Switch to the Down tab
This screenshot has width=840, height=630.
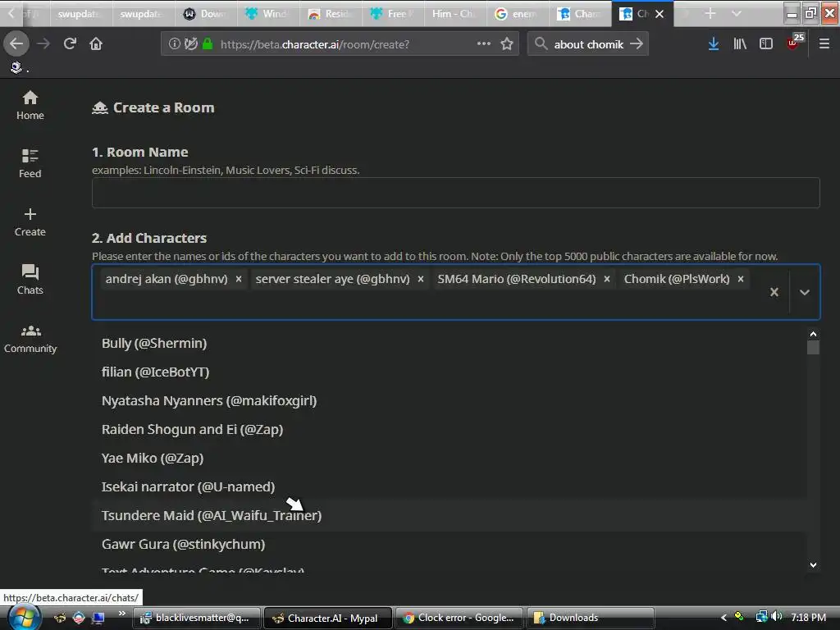[x=206, y=13]
